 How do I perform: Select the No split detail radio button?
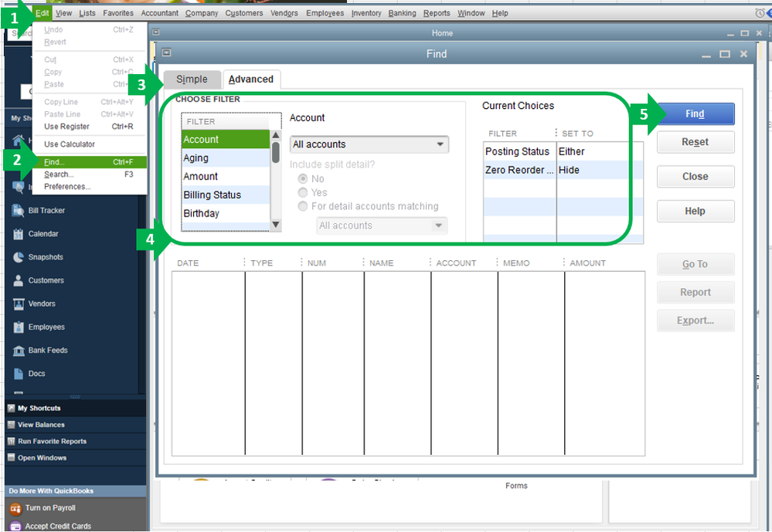point(303,178)
